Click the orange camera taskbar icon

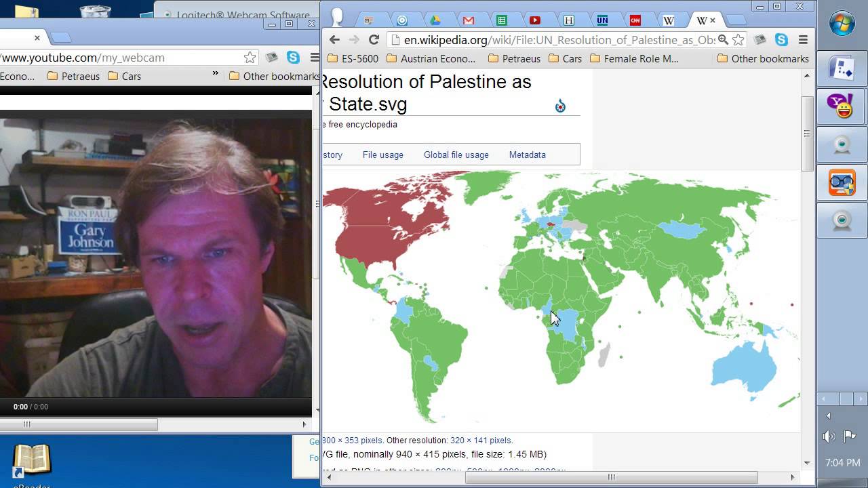pyautogui.click(x=842, y=183)
